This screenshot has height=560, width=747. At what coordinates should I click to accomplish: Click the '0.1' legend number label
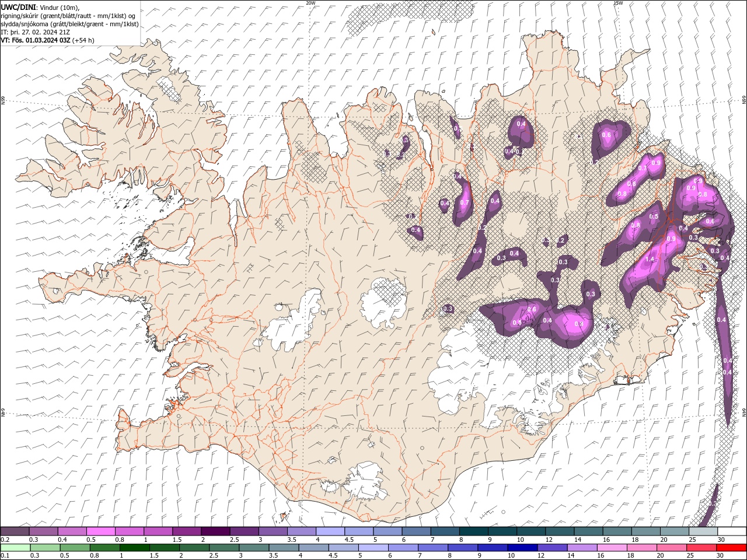5,556
